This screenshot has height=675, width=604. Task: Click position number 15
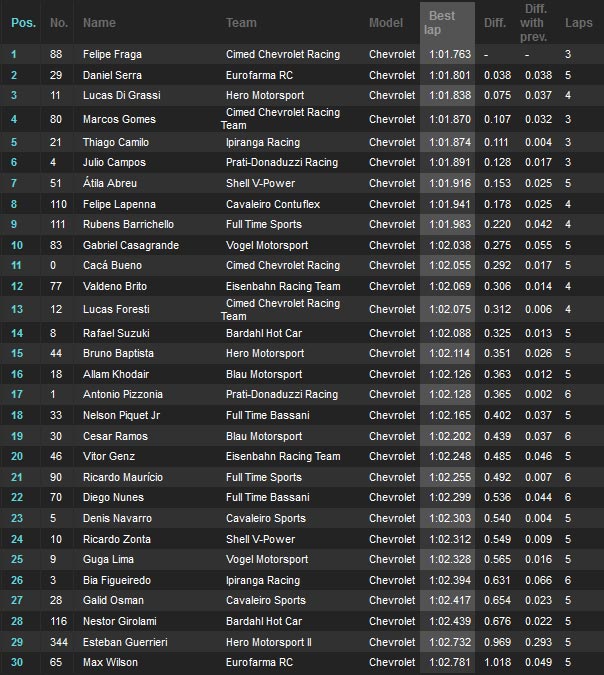tap(17, 353)
